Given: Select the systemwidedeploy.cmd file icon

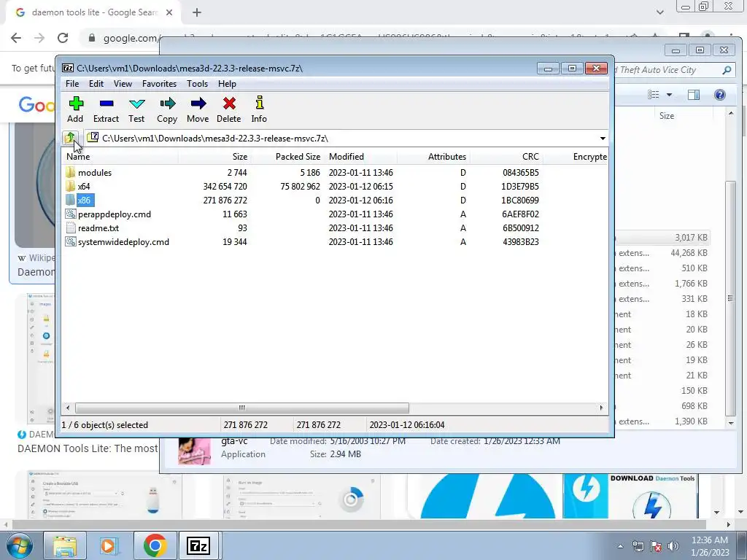Looking at the screenshot, I should pos(71,241).
